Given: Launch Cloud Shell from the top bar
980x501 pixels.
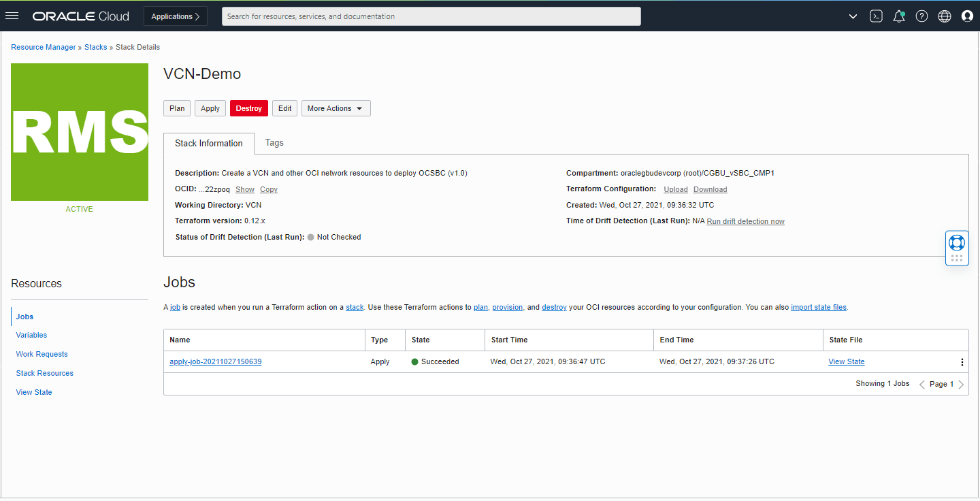Looking at the screenshot, I should [x=876, y=16].
